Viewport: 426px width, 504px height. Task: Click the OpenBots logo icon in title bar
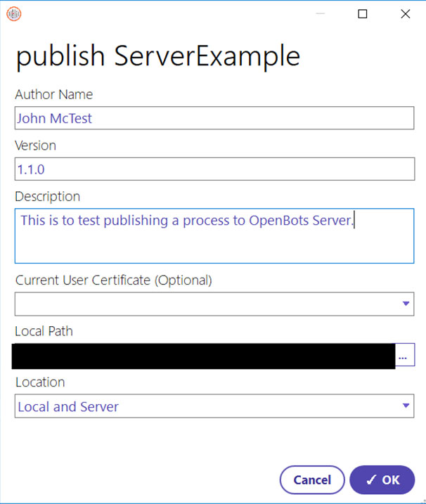tap(14, 14)
